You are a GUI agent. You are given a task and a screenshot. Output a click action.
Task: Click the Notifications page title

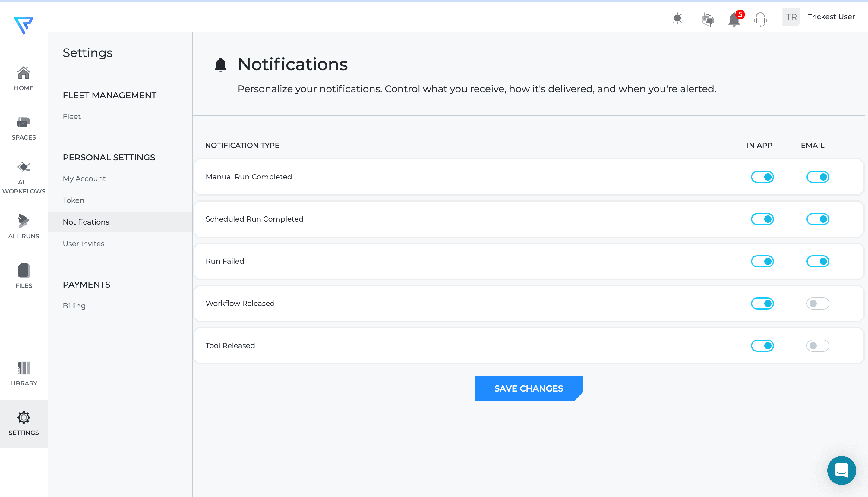point(293,64)
